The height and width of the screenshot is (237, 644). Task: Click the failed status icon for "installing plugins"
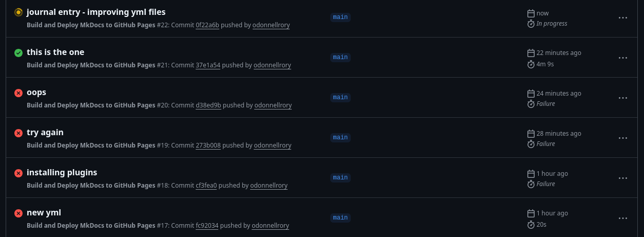pyautogui.click(x=18, y=173)
